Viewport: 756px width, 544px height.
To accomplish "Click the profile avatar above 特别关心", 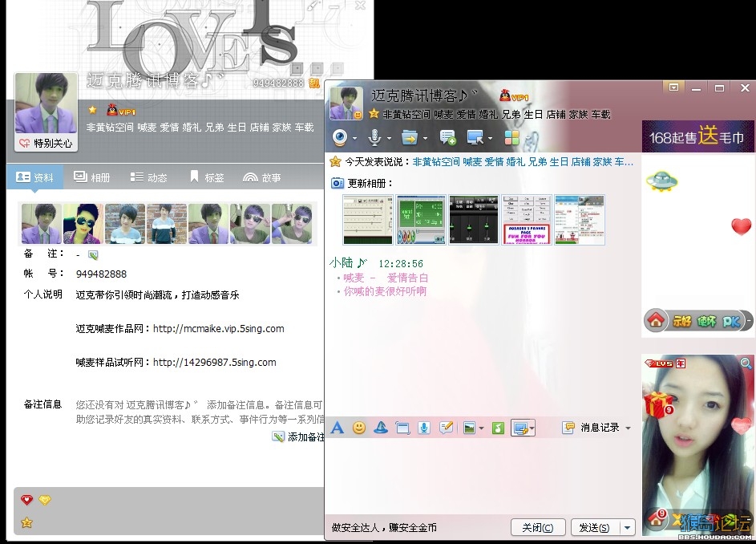I will coord(46,104).
